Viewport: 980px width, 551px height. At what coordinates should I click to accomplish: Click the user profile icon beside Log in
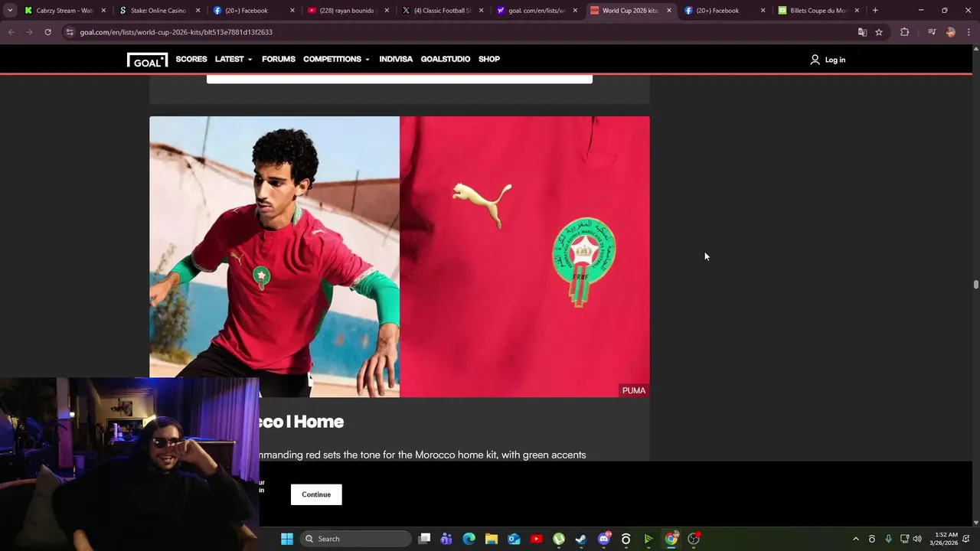coord(815,60)
